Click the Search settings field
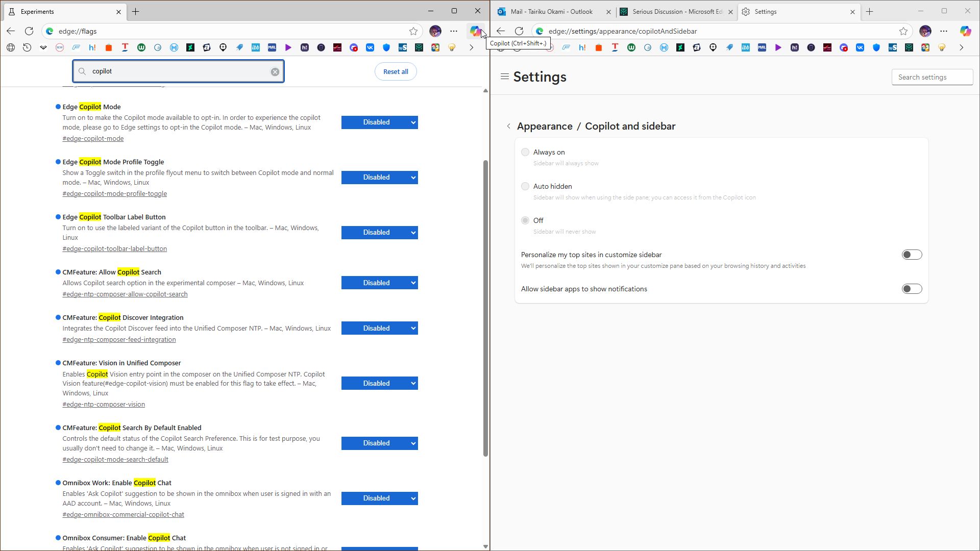Screen dimensions: 980x551 [932, 77]
